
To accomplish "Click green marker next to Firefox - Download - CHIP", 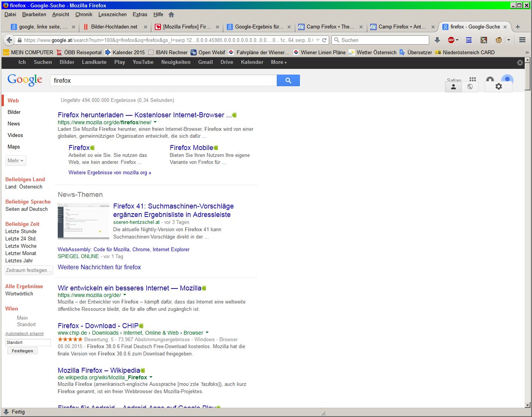I will (x=141, y=326).
